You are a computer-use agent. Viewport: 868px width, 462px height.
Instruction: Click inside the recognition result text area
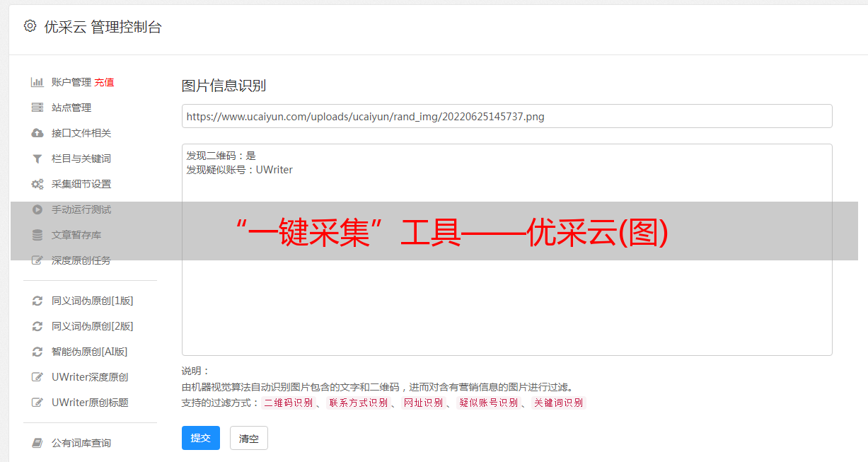click(507, 250)
